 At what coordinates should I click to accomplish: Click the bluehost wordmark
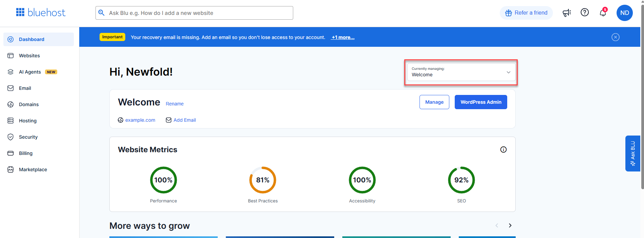[x=46, y=13]
